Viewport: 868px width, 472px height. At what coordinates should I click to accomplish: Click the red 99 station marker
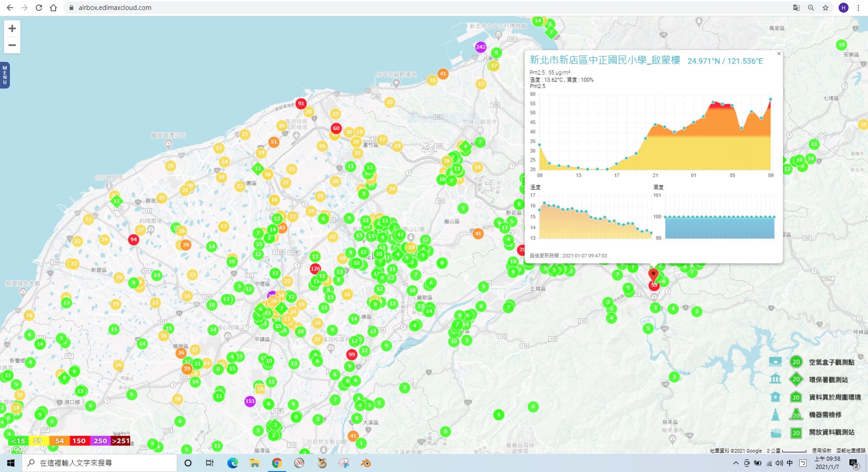pyautogui.click(x=352, y=355)
